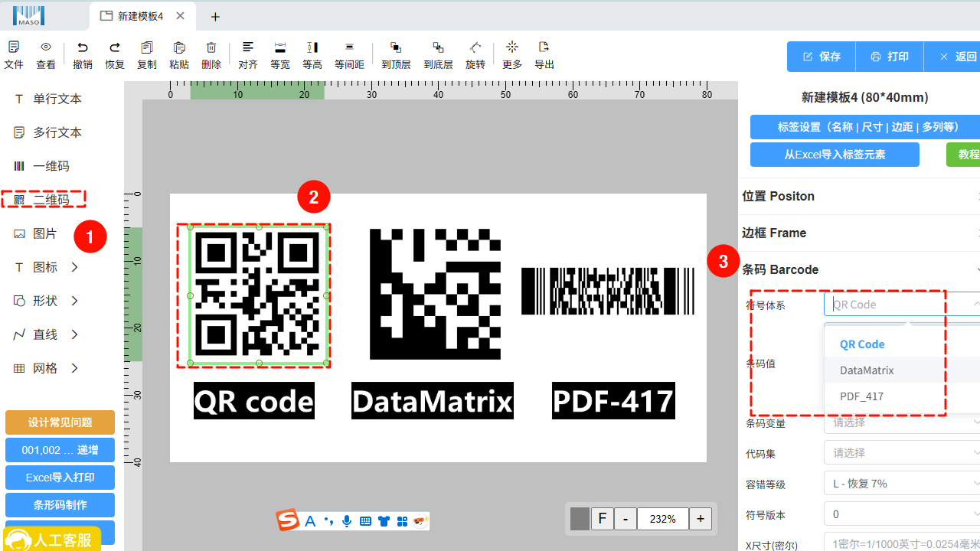The width and height of the screenshot is (980, 551).
Task: Add a 多行文本 multi-line text element
Action: [x=48, y=132]
